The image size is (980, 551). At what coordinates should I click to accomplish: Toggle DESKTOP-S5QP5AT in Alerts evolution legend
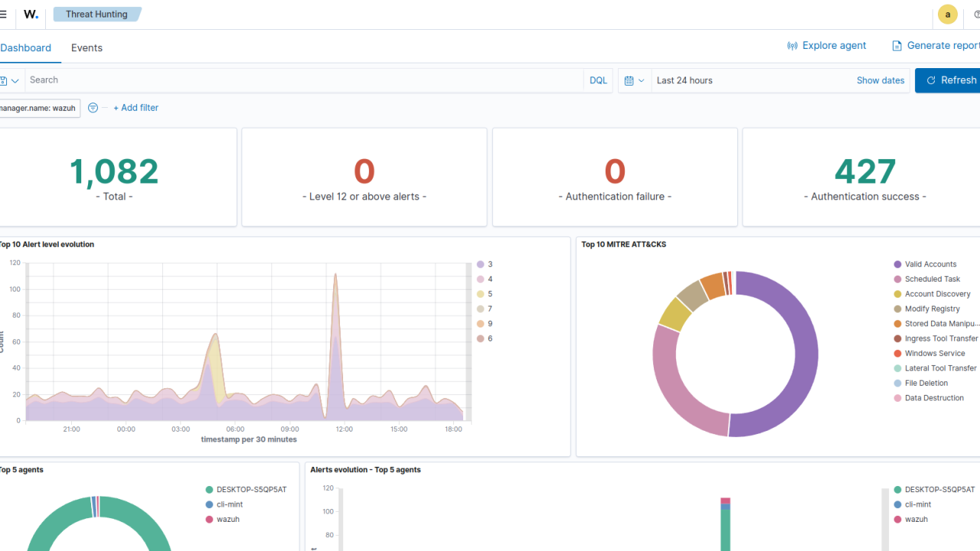click(x=934, y=490)
